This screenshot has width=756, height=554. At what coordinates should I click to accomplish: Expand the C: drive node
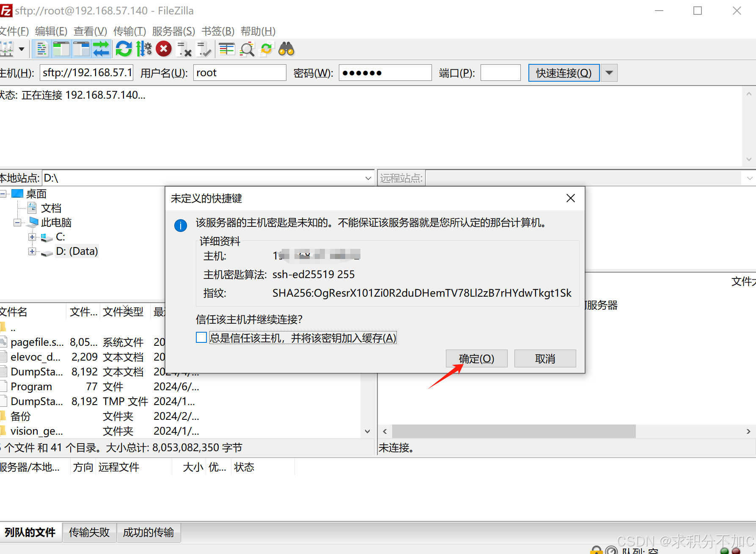coord(32,237)
